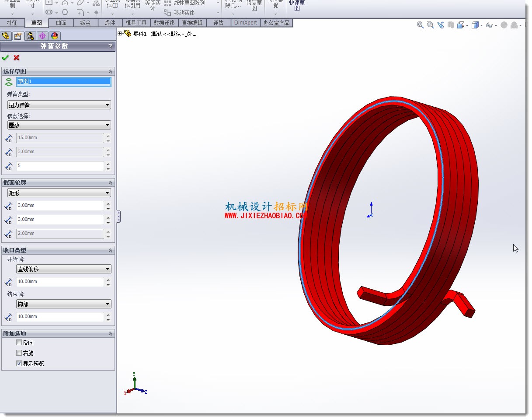Click the Section View icon
The height and width of the screenshot is (420, 532).
pyautogui.click(x=451, y=25)
